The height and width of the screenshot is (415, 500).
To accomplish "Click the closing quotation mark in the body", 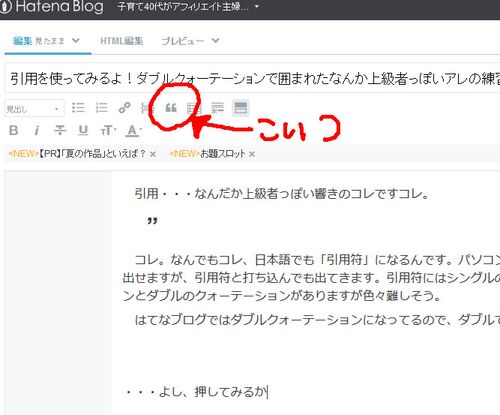I will click(152, 222).
